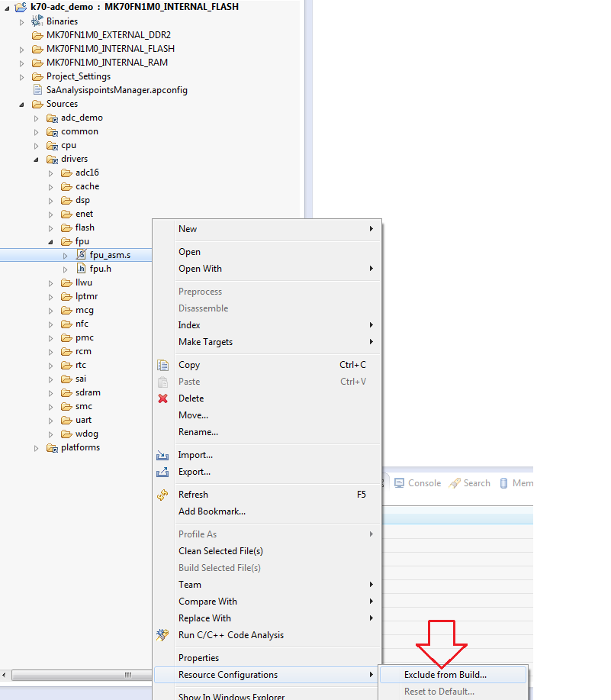Select Rename... in context menu

coord(268,432)
